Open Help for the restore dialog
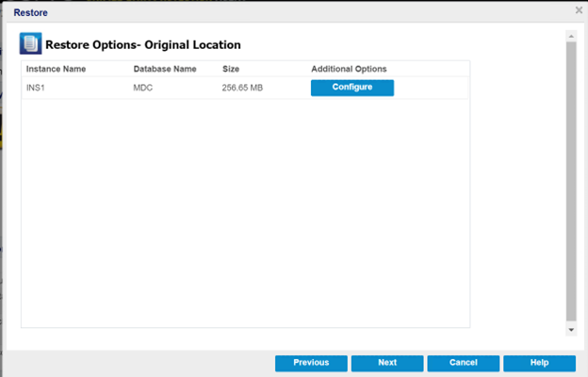588x377 pixels. pos(539,363)
